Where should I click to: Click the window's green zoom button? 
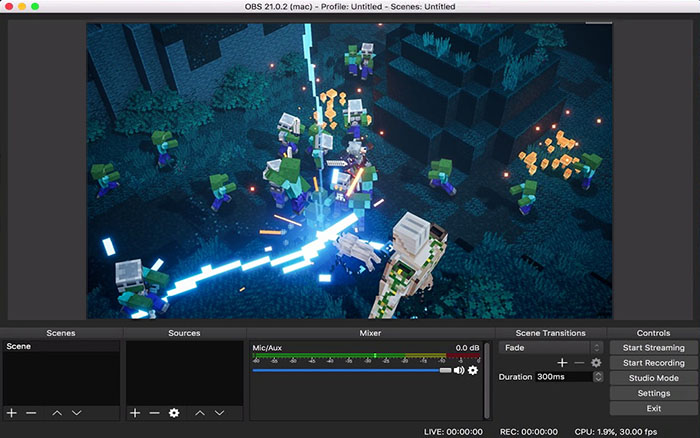[35, 6]
